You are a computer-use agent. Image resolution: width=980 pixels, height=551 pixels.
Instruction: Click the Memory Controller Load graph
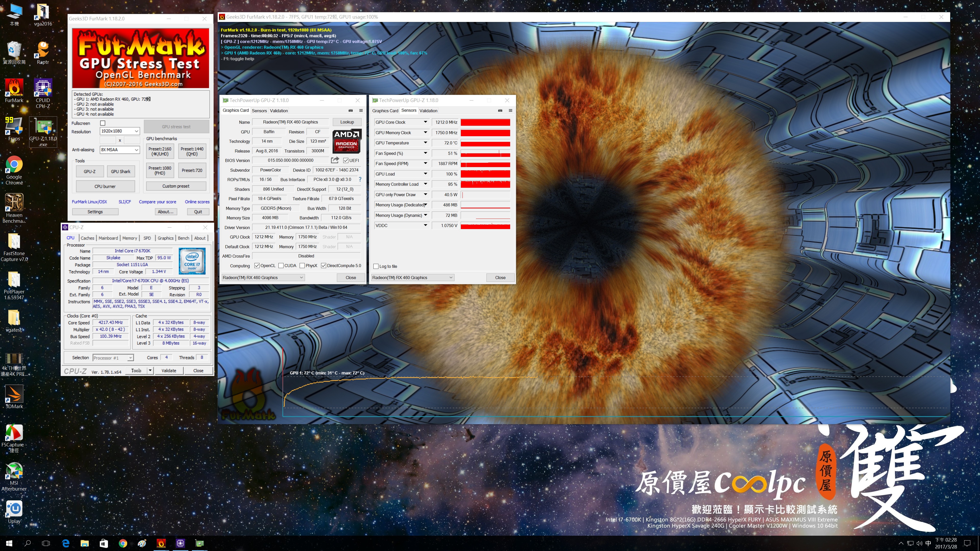[485, 184]
